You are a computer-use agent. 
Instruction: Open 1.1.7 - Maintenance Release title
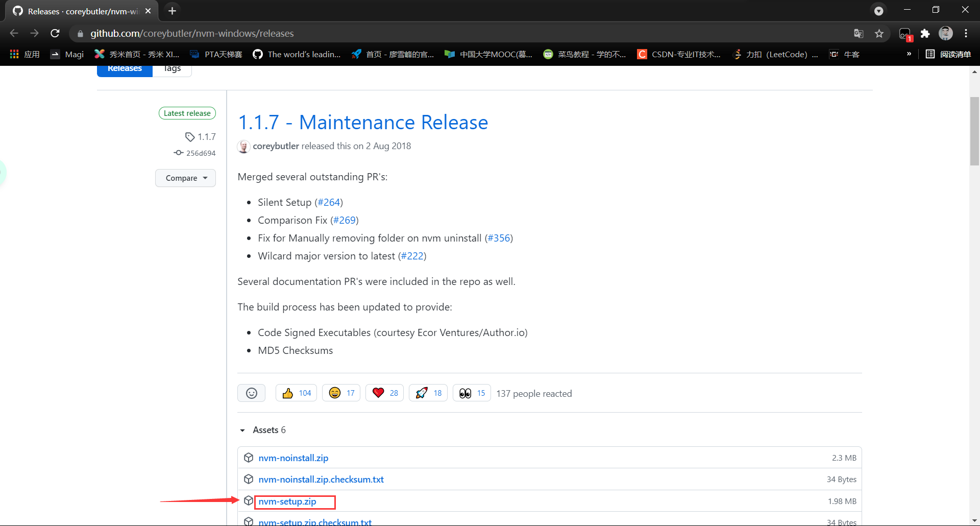[363, 123]
